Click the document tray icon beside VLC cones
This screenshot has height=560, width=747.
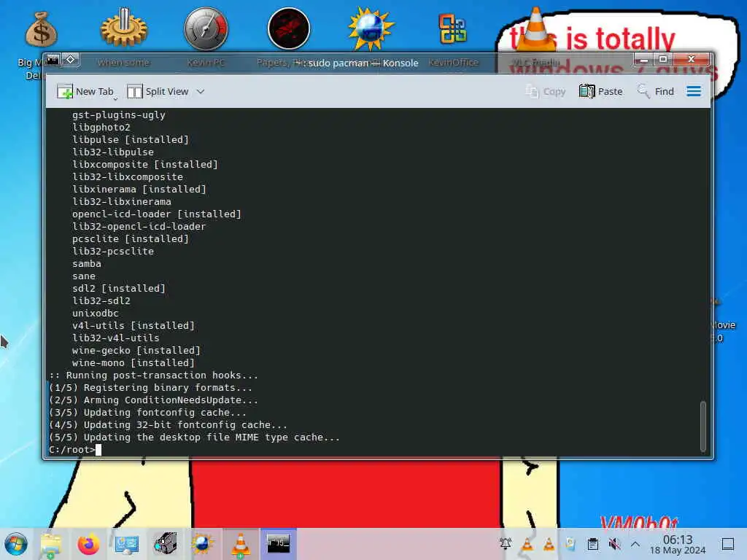click(570, 544)
